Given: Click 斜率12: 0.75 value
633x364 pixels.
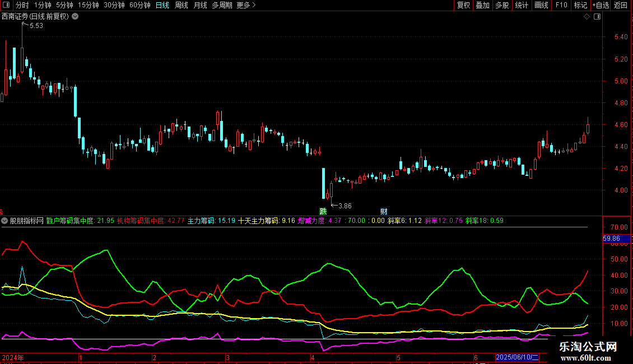Looking at the screenshot, I should click(x=444, y=221).
